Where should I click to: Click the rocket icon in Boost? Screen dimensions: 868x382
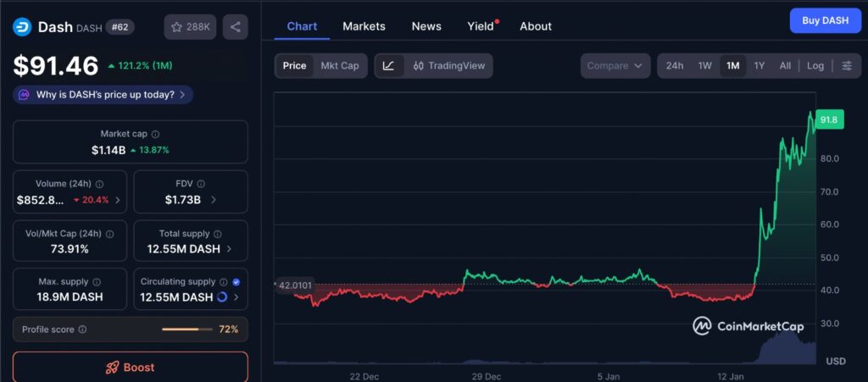click(113, 368)
